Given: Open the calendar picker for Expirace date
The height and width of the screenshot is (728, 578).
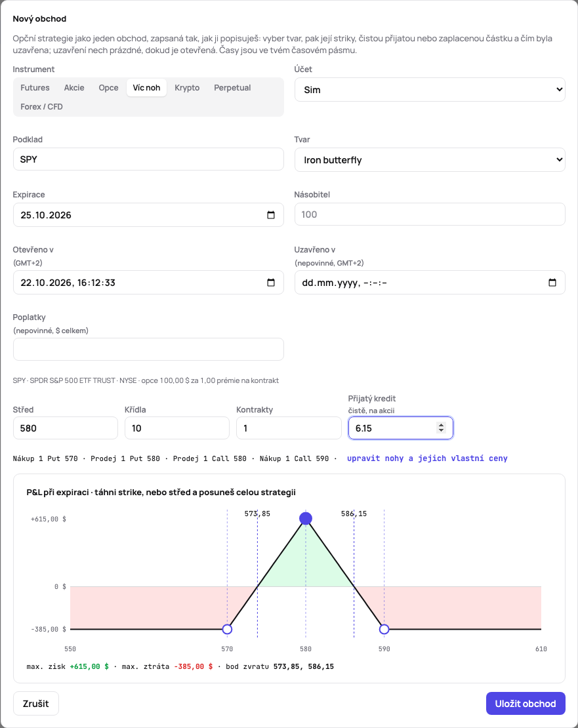Looking at the screenshot, I should tap(271, 215).
